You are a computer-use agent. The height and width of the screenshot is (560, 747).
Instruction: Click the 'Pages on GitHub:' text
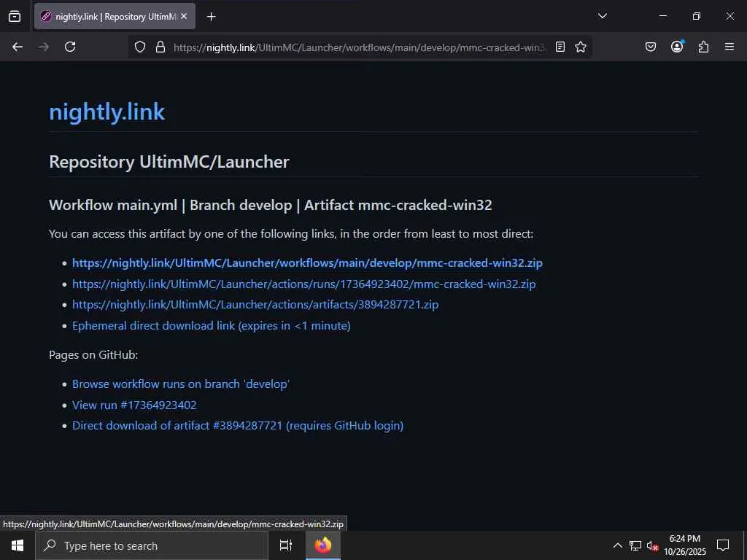(93, 355)
